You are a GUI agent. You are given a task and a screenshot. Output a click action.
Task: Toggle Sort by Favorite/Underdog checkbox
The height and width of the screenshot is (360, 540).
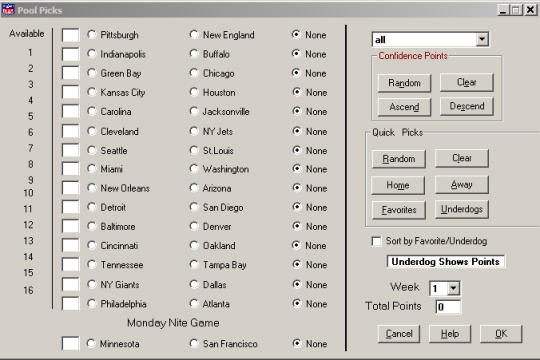point(376,241)
